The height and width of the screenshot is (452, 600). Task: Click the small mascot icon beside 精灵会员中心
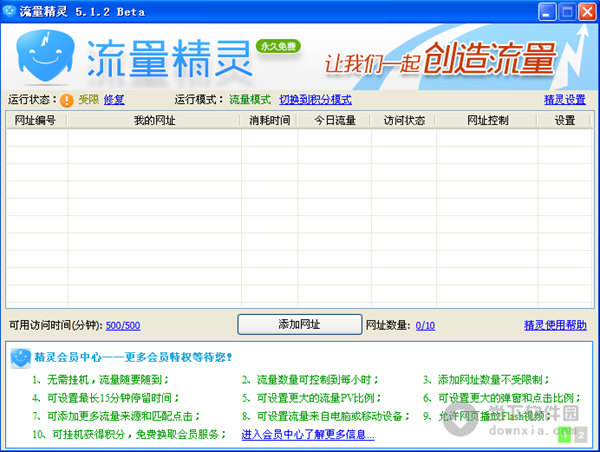[x=21, y=358]
